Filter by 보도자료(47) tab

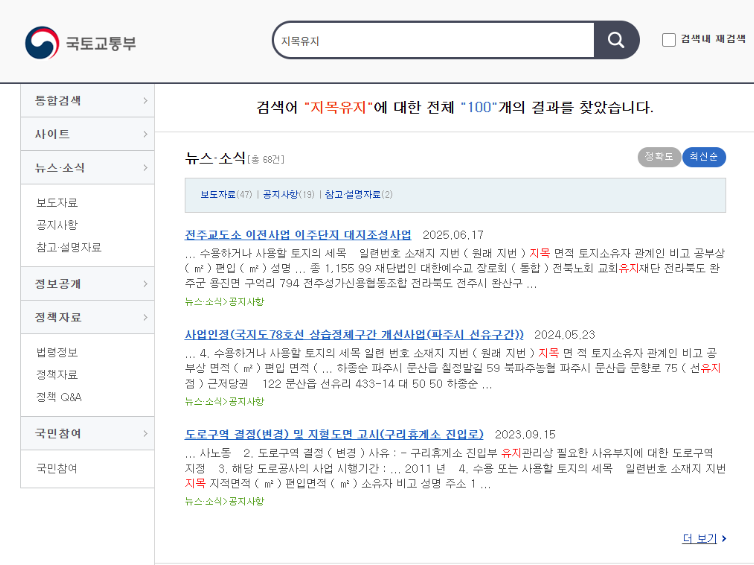[x=225, y=194]
